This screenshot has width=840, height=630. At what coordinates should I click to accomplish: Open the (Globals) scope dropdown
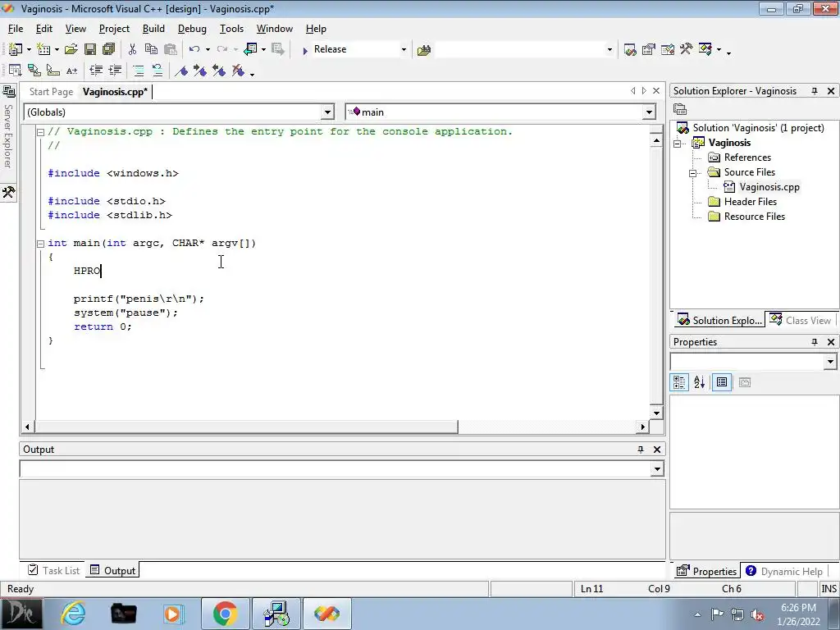click(x=327, y=112)
